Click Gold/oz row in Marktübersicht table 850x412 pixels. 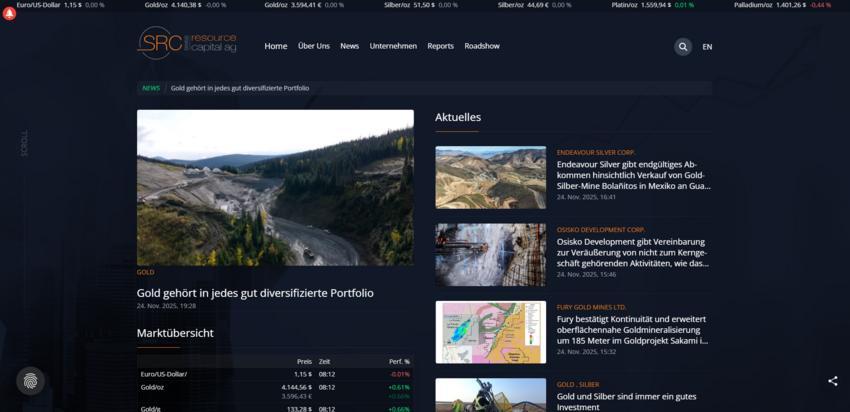click(275, 391)
